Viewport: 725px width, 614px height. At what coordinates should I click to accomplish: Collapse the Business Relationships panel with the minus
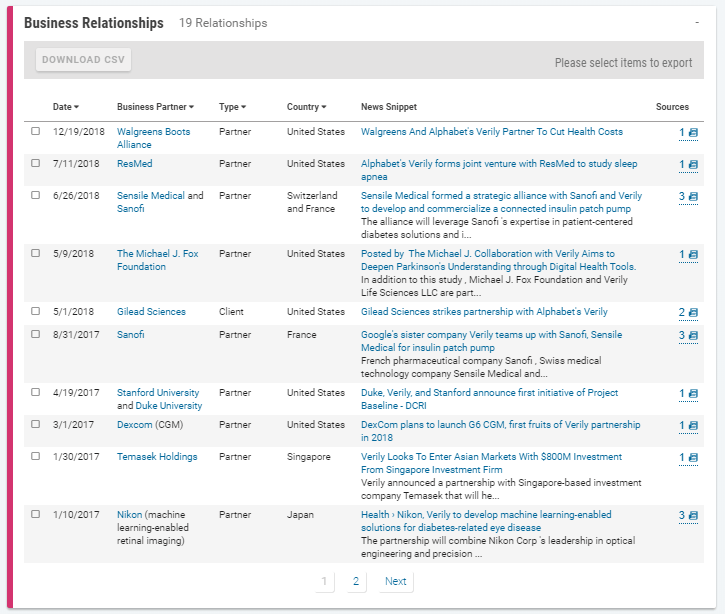click(x=697, y=23)
